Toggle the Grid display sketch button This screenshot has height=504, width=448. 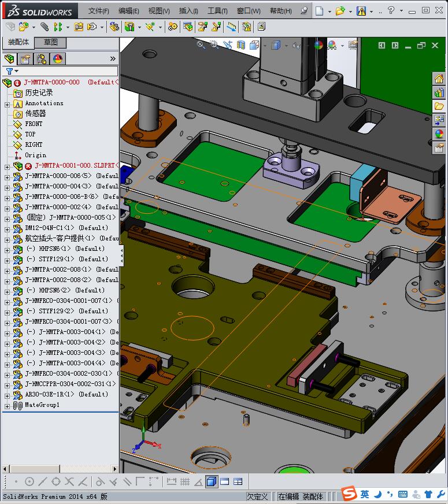185,481
